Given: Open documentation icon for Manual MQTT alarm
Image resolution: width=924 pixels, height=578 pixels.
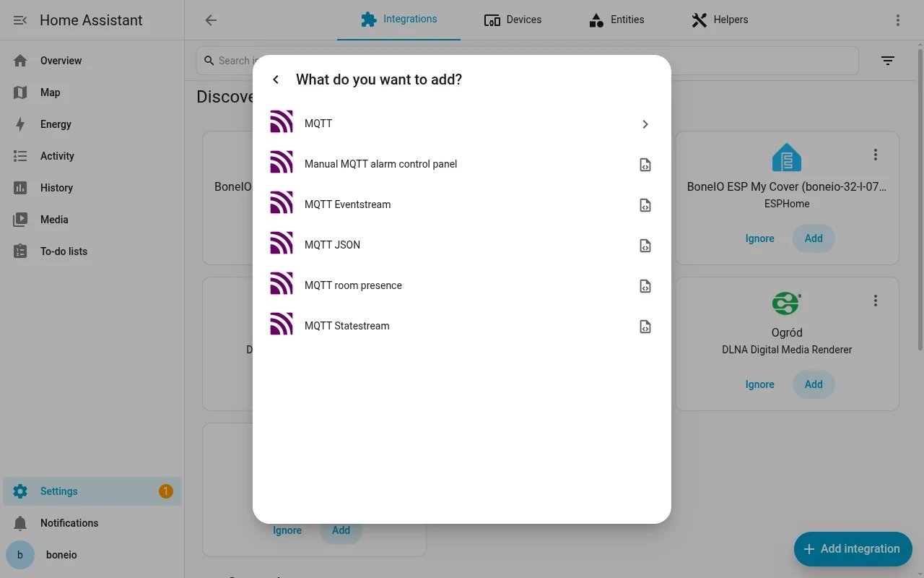Looking at the screenshot, I should point(645,165).
